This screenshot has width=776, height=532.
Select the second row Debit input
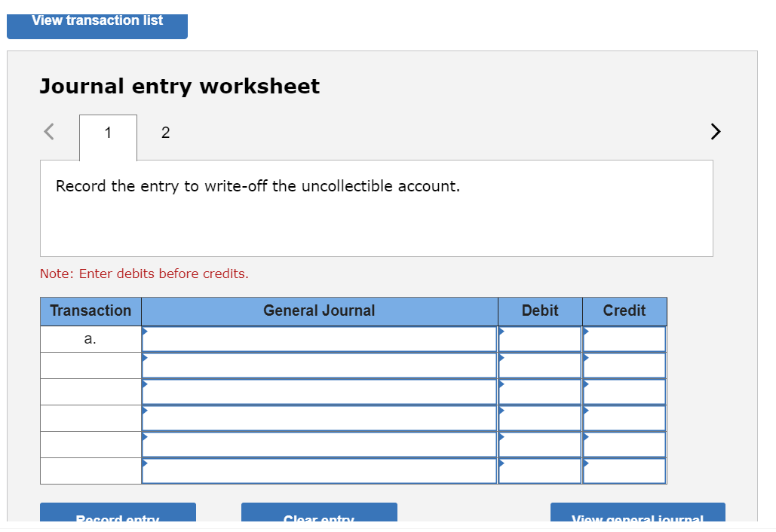539,365
